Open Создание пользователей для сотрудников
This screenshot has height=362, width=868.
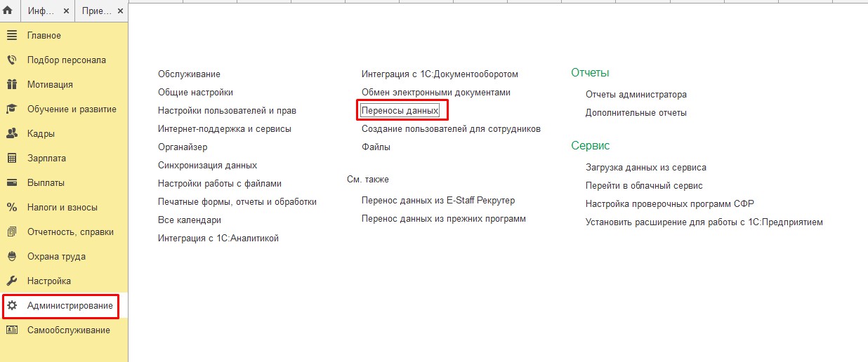(451, 129)
